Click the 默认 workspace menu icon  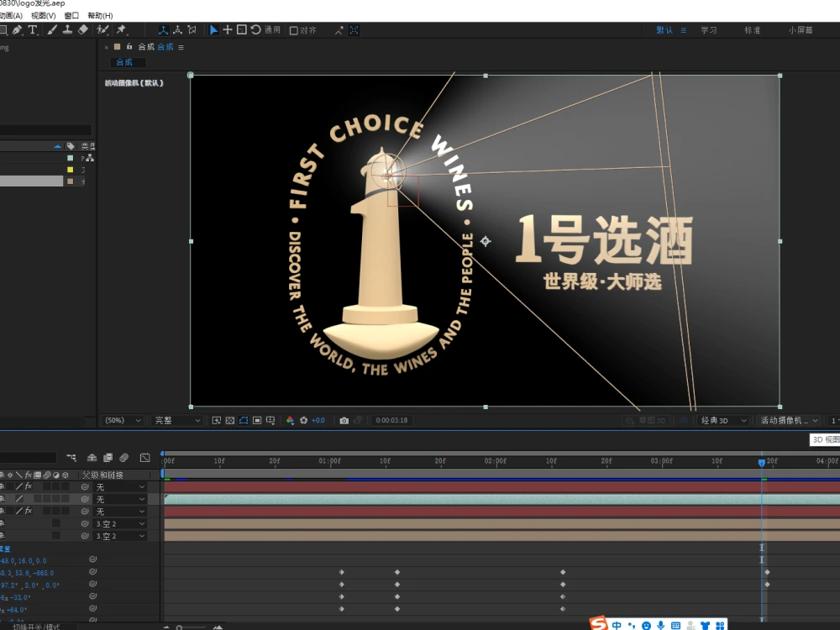[x=684, y=30]
